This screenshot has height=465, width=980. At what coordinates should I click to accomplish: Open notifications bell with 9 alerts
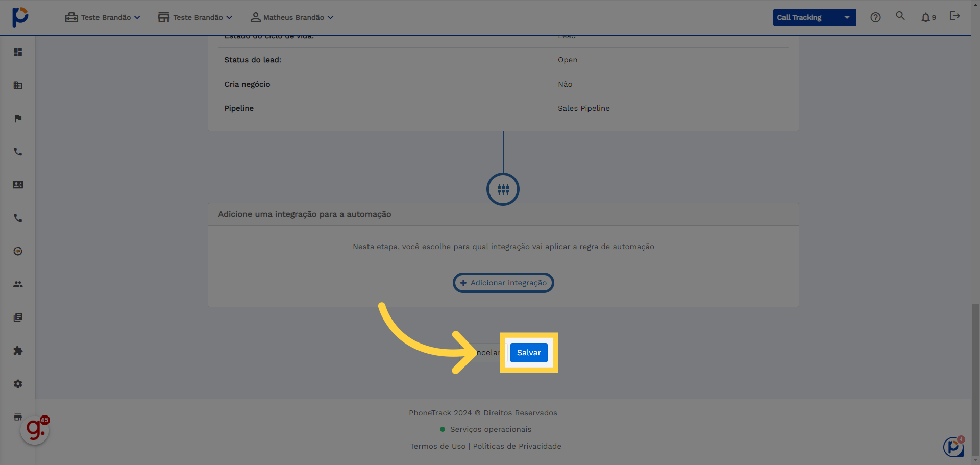pos(928,17)
